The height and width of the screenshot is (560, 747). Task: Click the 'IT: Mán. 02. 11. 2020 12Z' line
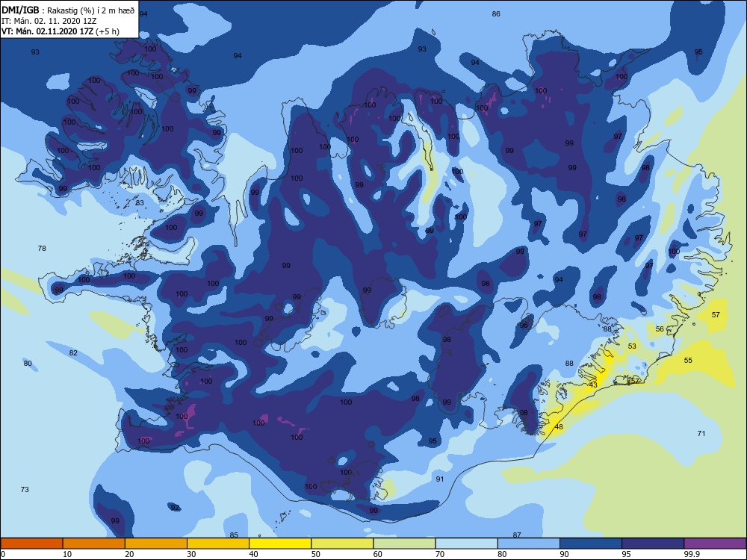tap(49, 21)
